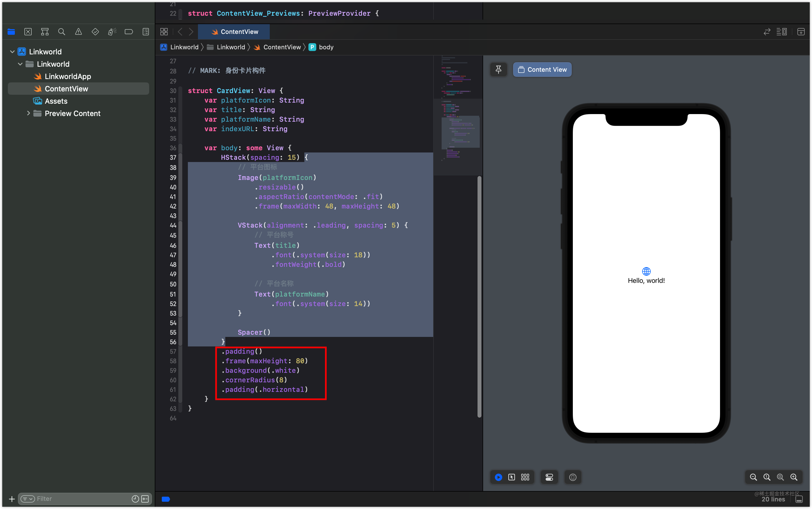Viewport: 812px width, 509px height.
Task: Open the preview Variants grid
Action: (x=525, y=477)
